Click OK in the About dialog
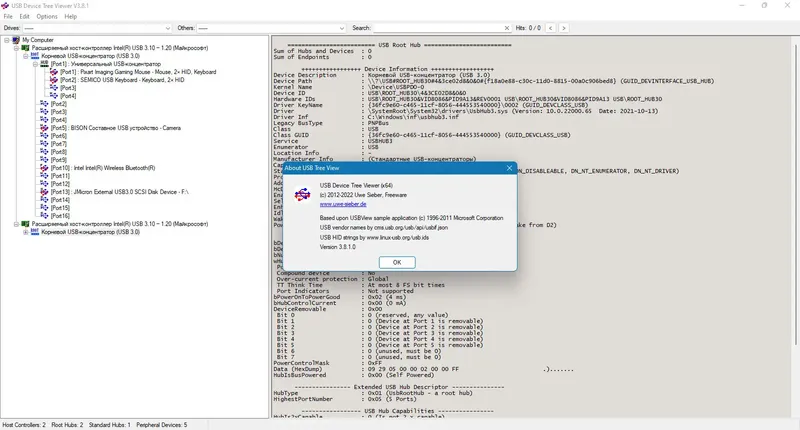 [397, 262]
